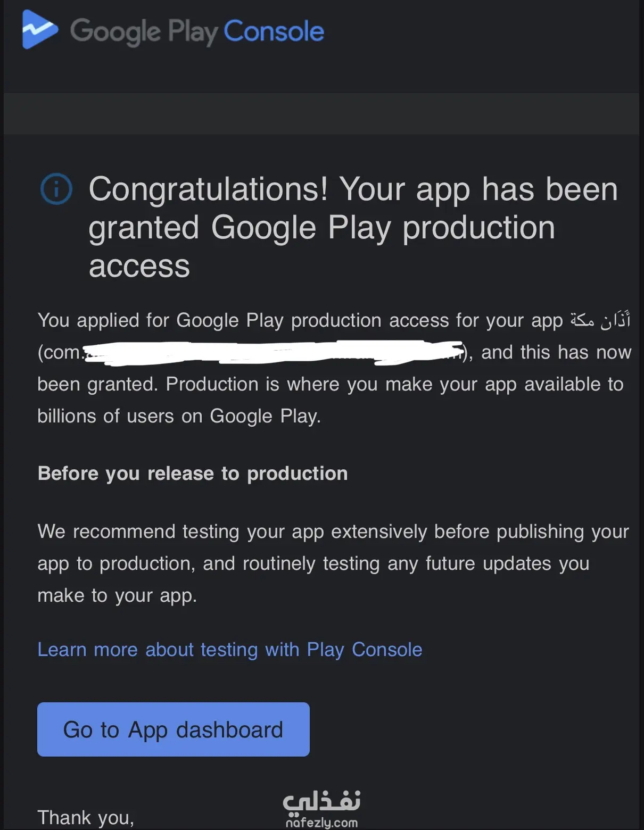The width and height of the screenshot is (644, 830).
Task: Click the gray banner strip below header
Action: (x=321, y=113)
